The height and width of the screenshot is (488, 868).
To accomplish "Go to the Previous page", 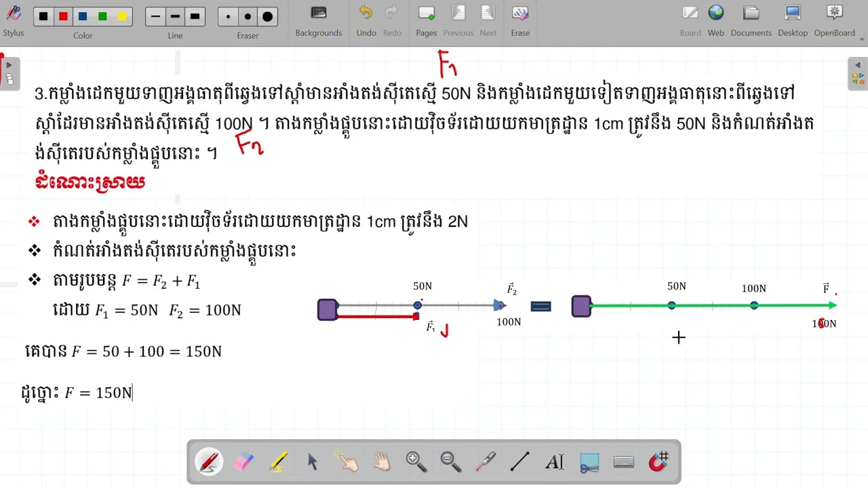I will (x=458, y=20).
